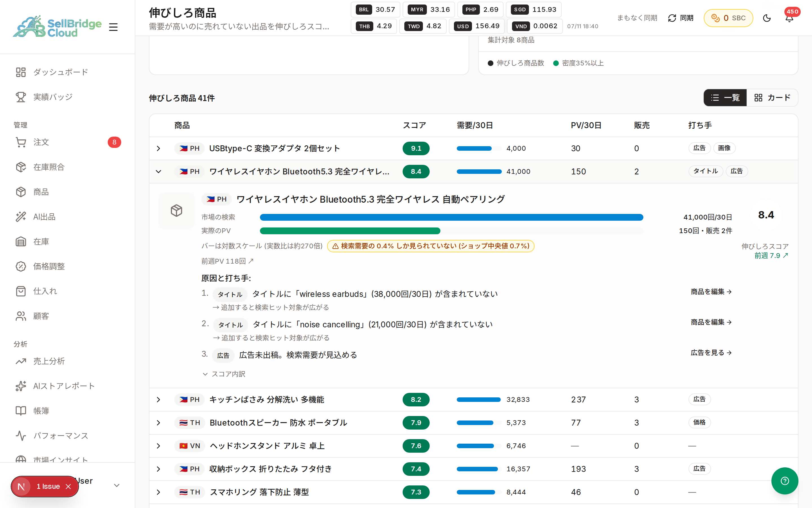Click 商品を編集 for wireless earbuds
This screenshot has width=812, height=508.
coord(711,292)
